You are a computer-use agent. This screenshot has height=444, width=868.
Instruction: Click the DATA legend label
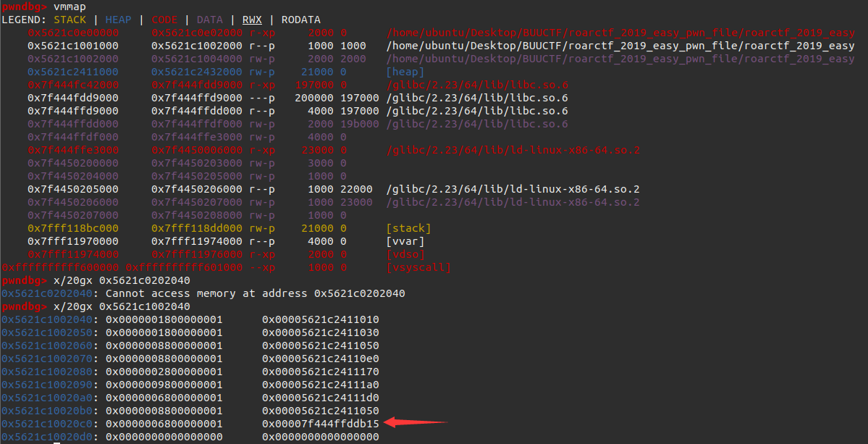click(211, 20)
